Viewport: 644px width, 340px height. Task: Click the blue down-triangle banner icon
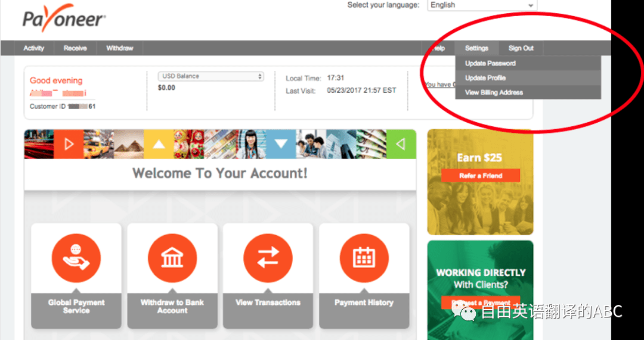click(x=281, y=144)
